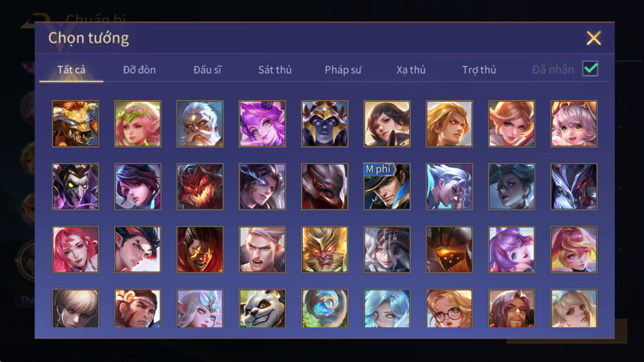Choose the golden monkey king hero
Screen dimensions: 644x362
pos(324,249)
